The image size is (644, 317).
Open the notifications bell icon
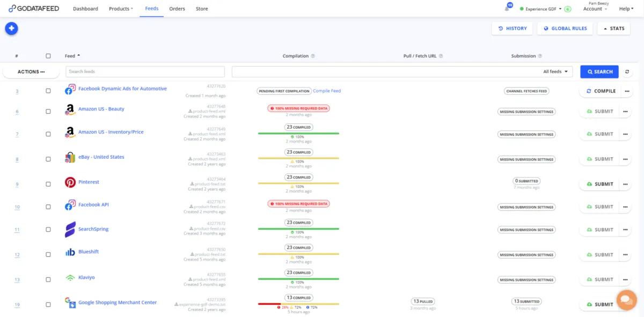(507, 9)
